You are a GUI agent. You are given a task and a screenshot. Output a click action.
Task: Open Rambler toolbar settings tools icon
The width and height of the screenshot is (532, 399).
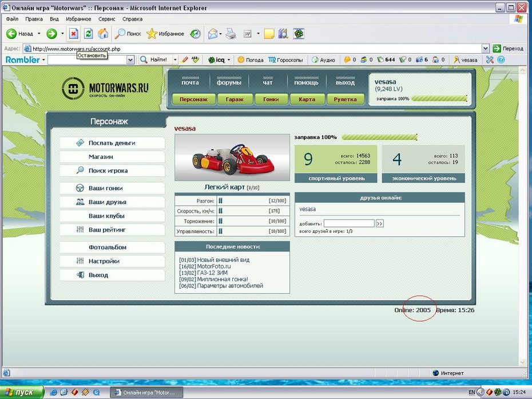pos(490,59)
